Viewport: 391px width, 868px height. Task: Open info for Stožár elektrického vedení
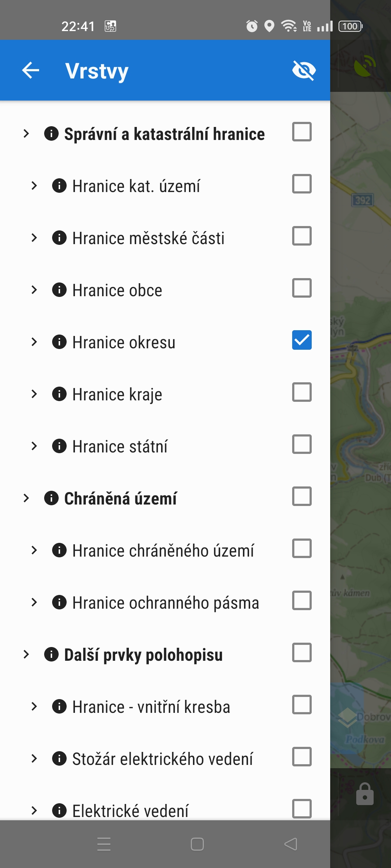[59, 758]
